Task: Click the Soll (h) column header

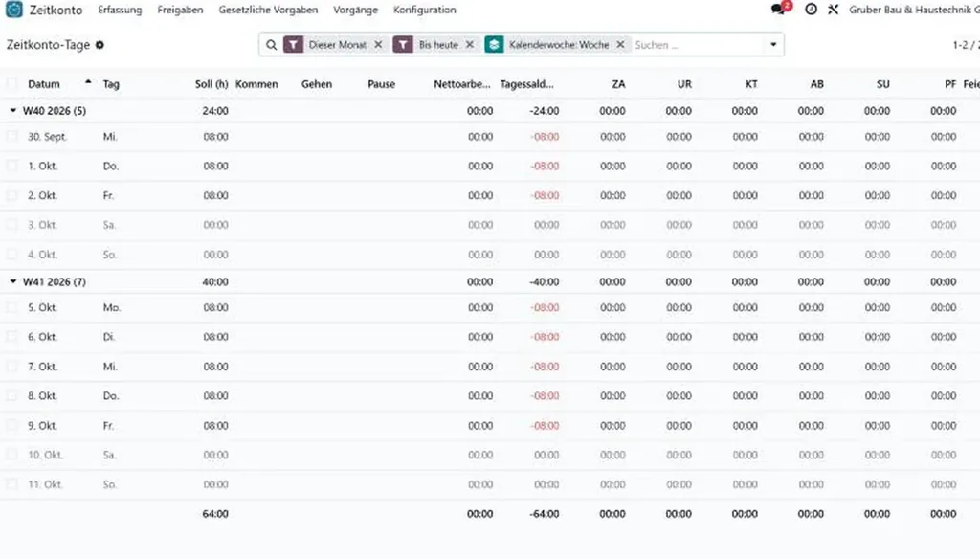Action: tap(212, 84)
